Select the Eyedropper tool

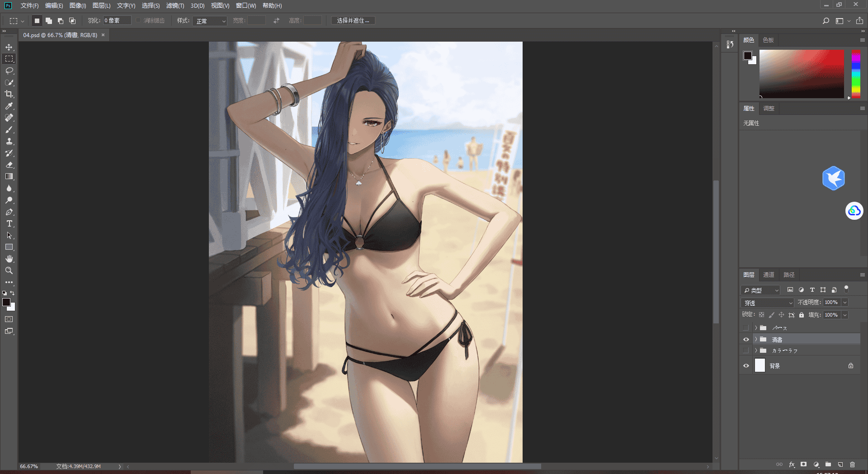click(x=9, y=106)
